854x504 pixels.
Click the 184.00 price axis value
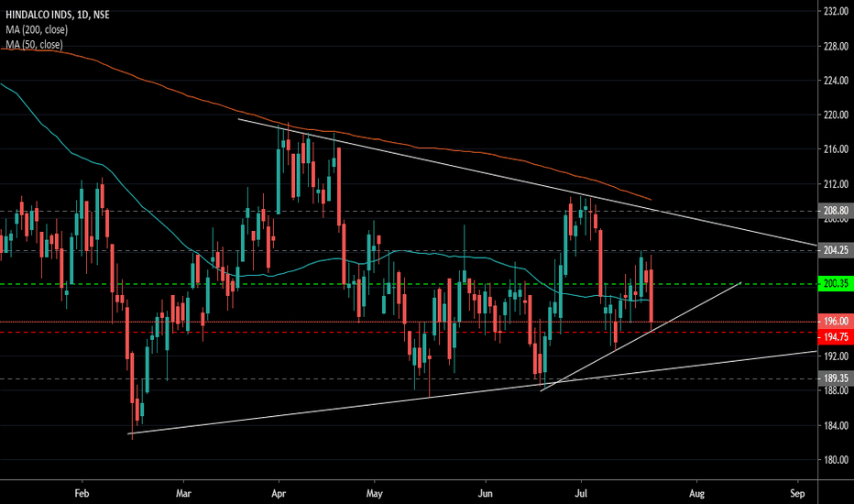(x=836, y=425)
